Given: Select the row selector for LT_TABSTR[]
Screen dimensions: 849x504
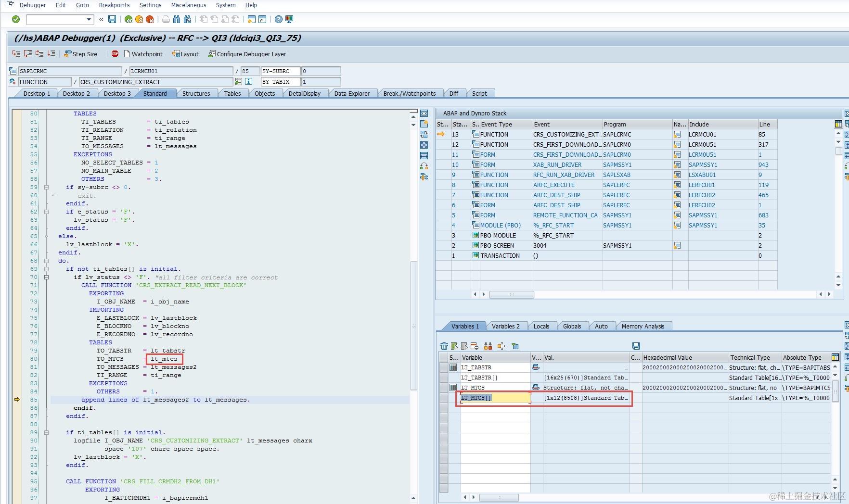Looking at the screenshot, I should [444, 378].
